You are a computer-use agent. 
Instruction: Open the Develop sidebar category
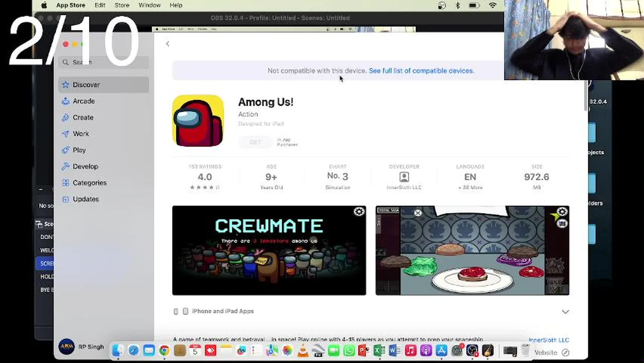click(103, 166)
